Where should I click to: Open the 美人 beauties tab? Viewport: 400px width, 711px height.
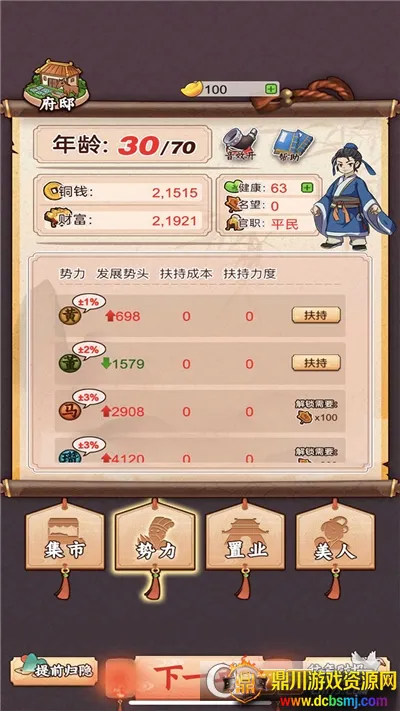point(335,536)
